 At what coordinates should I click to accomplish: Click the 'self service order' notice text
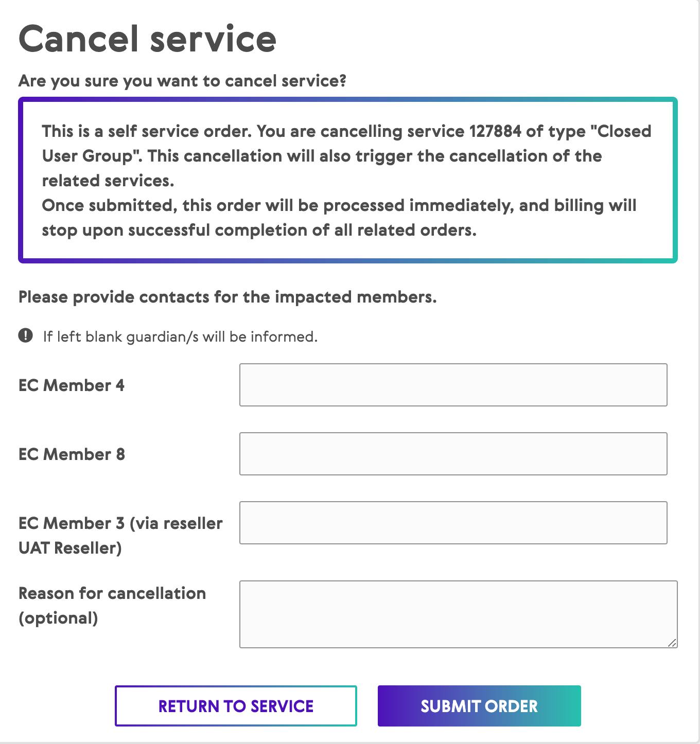pos(147,131)
